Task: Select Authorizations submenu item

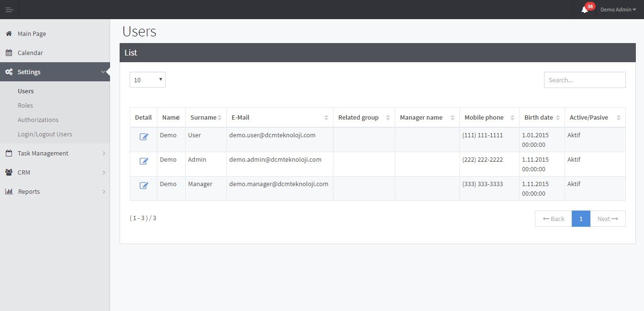Action: [38, 120]
